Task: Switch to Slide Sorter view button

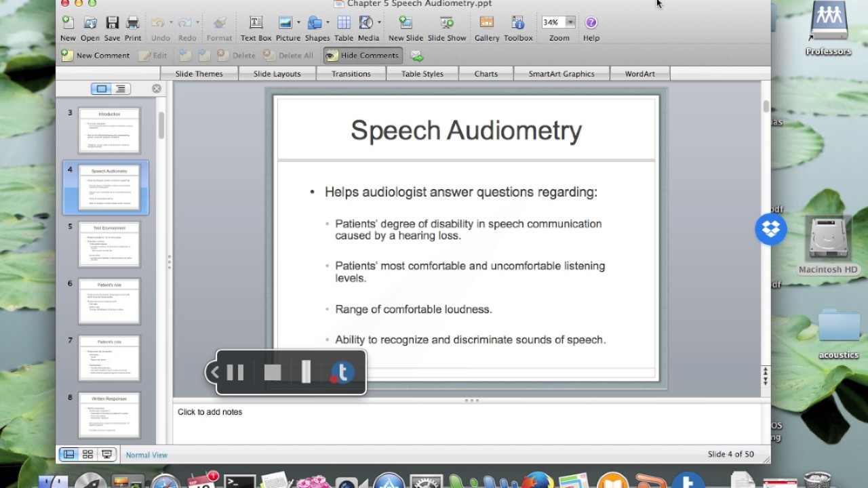Action: click(87, 454)
